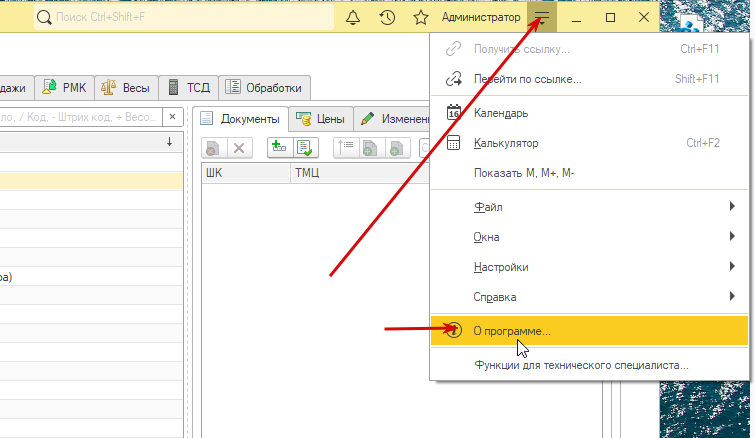
Task: Select Калькулятор menu item
Action: (x=589, y=142)
